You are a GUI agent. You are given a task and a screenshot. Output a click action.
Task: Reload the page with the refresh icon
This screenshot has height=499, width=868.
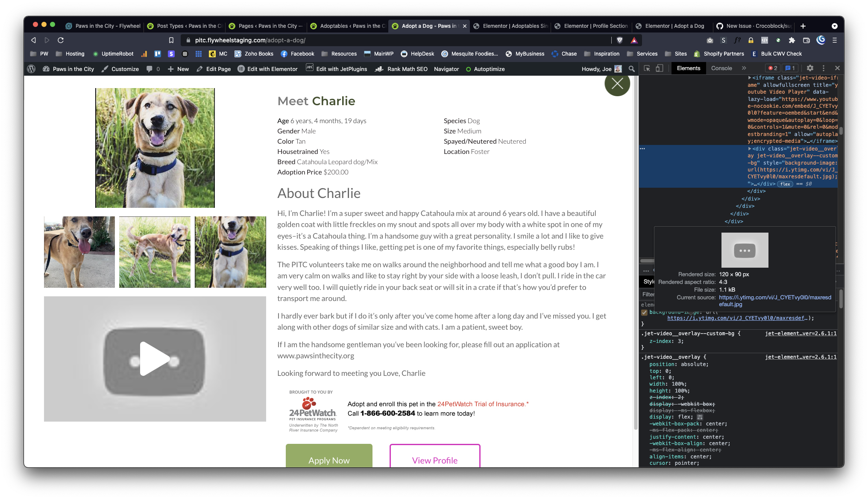point(61,40)
